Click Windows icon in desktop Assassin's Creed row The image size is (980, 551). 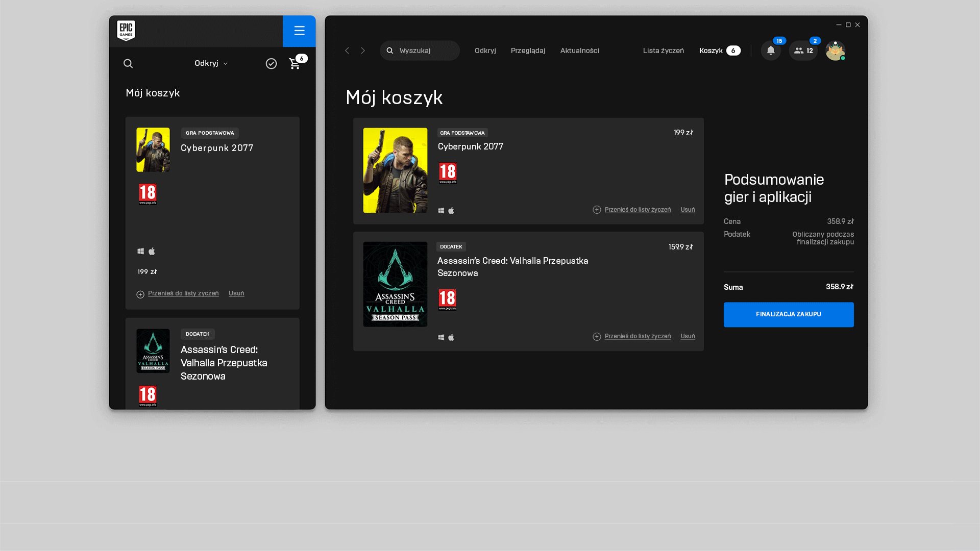[x=441, y=337]
